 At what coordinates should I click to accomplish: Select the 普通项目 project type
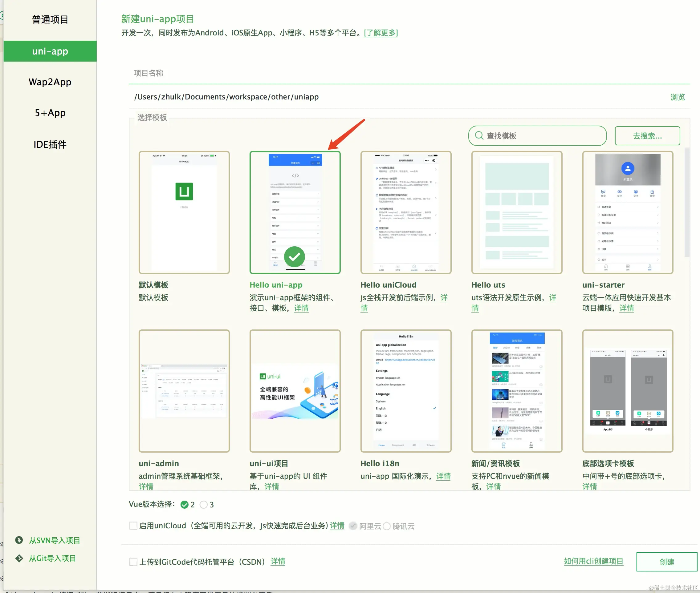pos(50,19)
